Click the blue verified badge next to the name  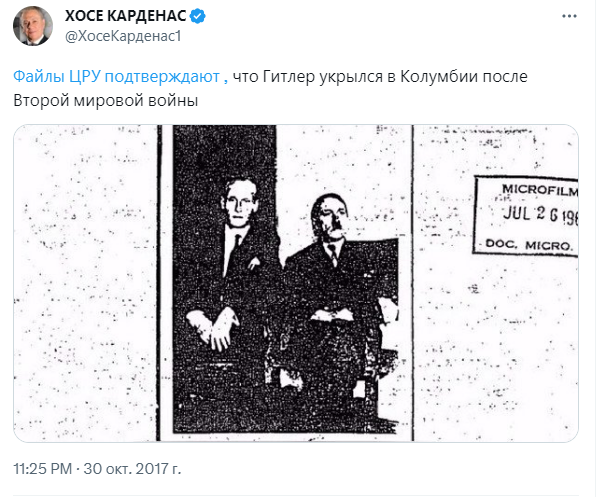(198, 16)
